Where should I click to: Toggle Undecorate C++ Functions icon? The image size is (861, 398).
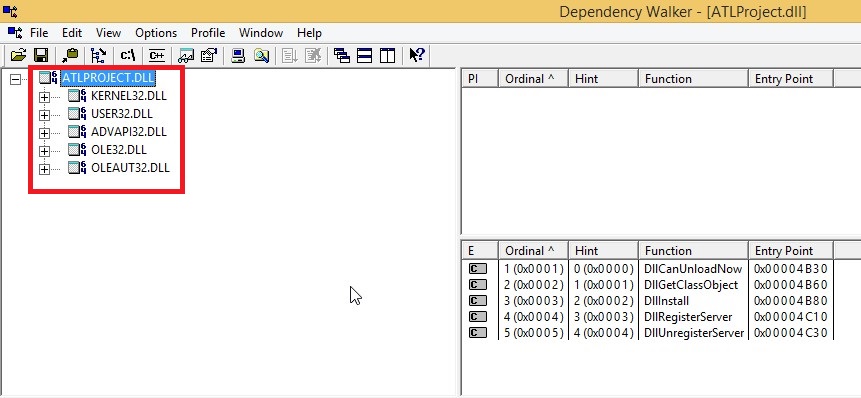(157, 55)
